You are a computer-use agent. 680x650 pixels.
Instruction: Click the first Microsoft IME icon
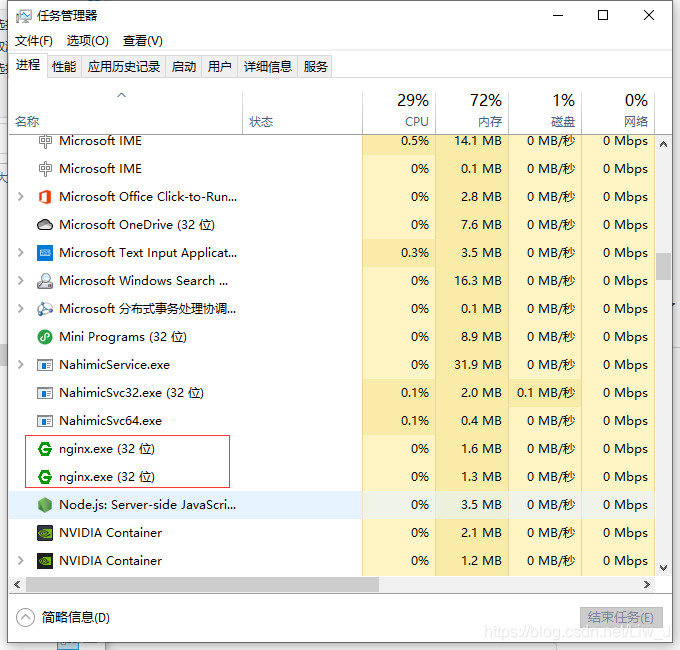pos(45,141)
